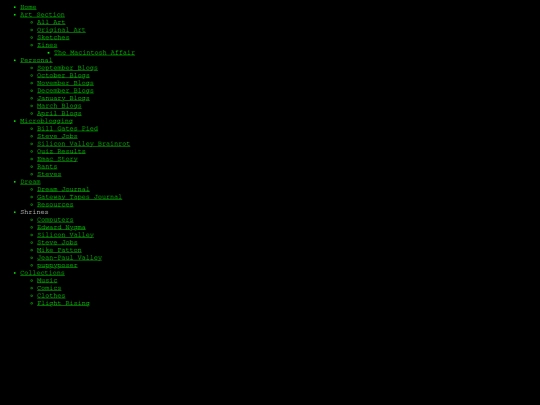
Task: Visit the Original Art page
Action: tap(61, 30)
